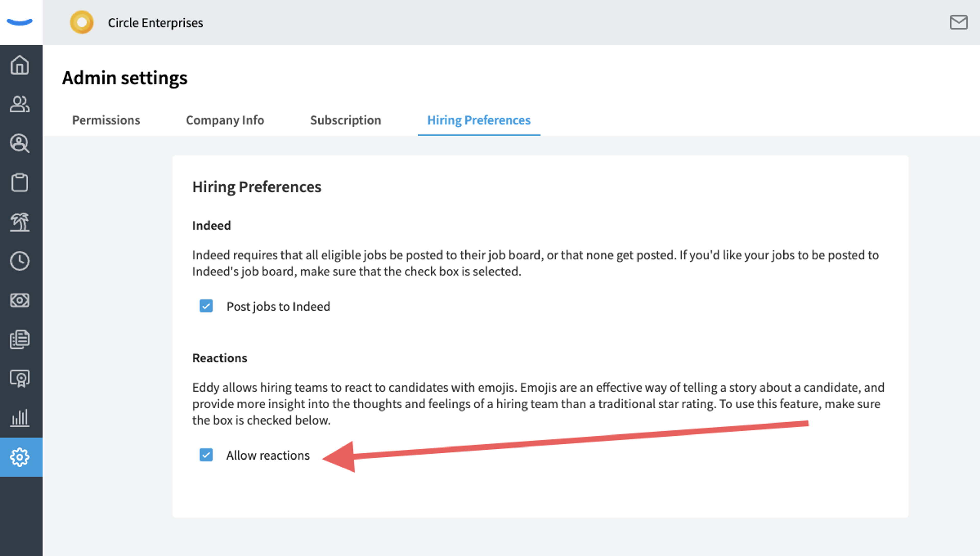
Task: Switch to the Subscription tab
Action: tap(346, 120)
